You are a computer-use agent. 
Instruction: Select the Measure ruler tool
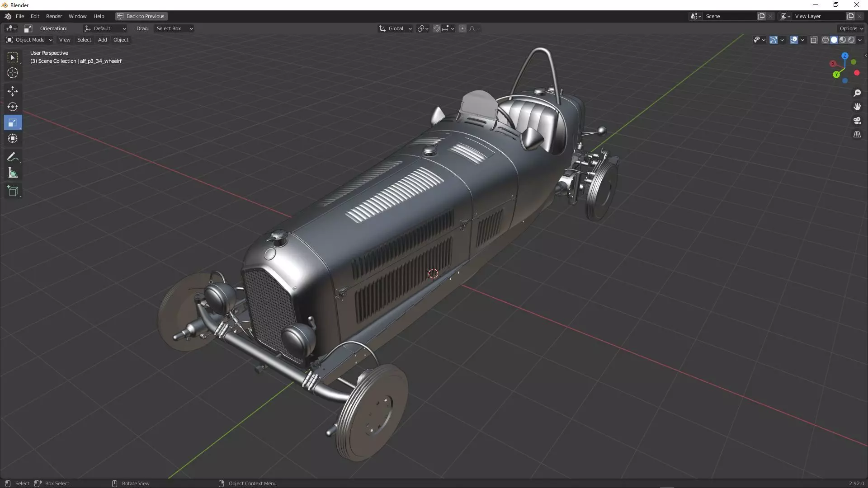click(x=13, y=173)
